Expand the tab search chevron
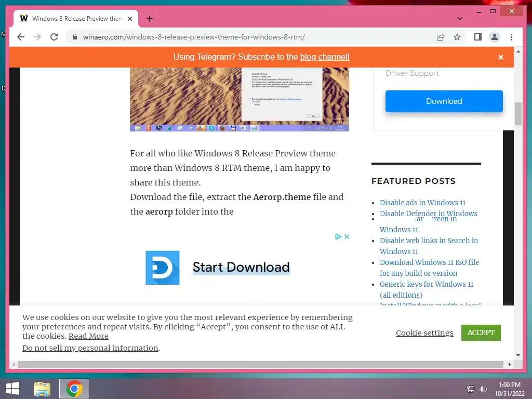This screenshot has width=532, height=399. pyautogui.click(x=460, y=19)
